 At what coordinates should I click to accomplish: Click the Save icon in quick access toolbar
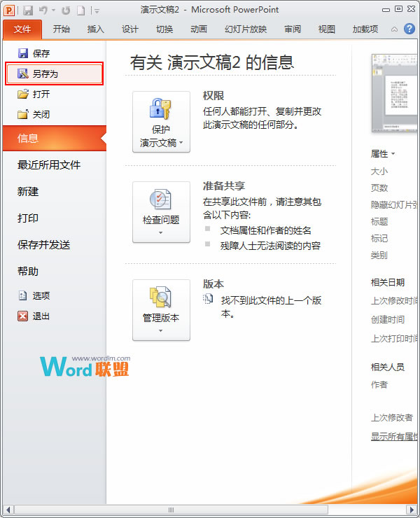(x=28, y=10)
